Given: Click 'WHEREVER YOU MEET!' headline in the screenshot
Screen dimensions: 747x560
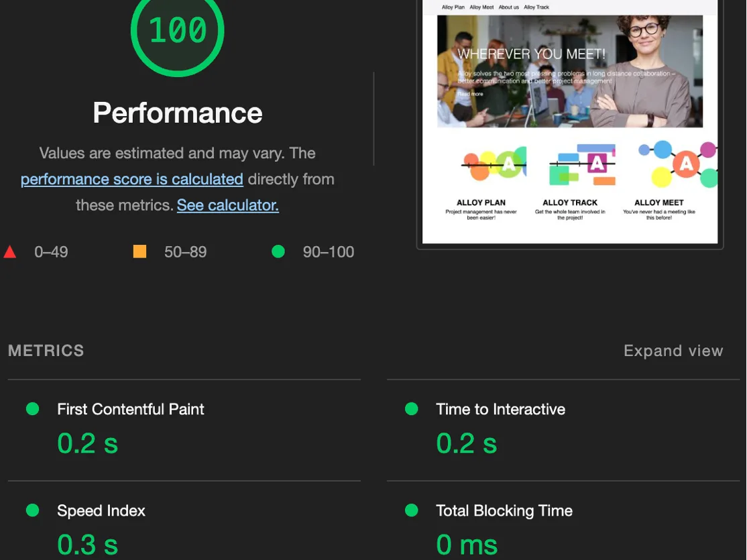Looking at the screenshot, I should pos(532,54).
